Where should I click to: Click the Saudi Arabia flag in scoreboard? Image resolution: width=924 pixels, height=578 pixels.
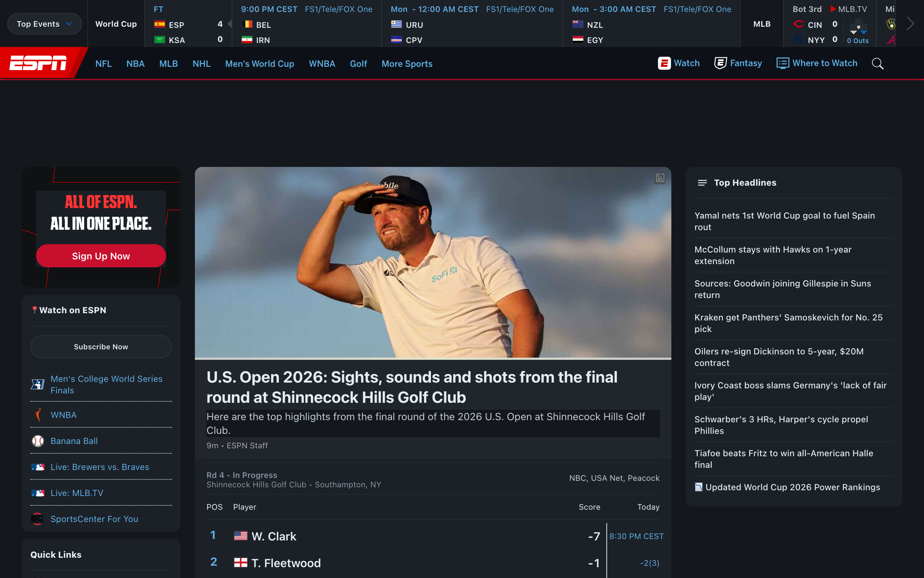[159, 40]
